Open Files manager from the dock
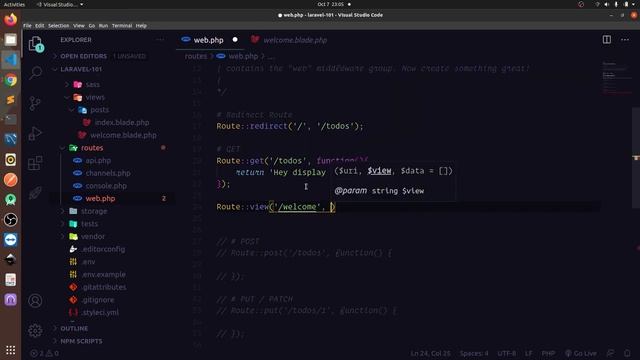 [11, 40]
